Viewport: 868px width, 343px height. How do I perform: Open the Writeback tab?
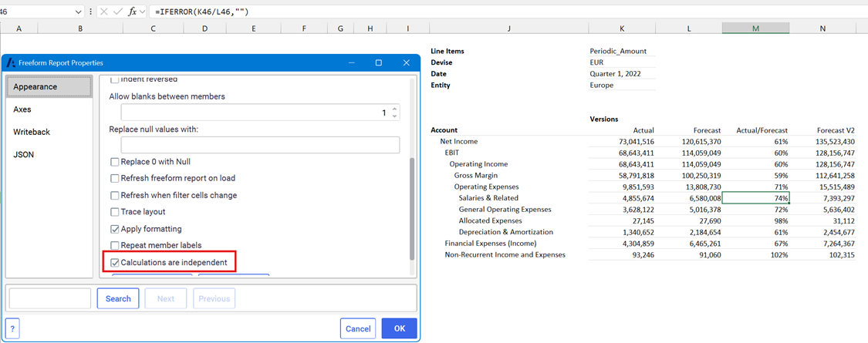pyautogui.click(x=32, y=132)
